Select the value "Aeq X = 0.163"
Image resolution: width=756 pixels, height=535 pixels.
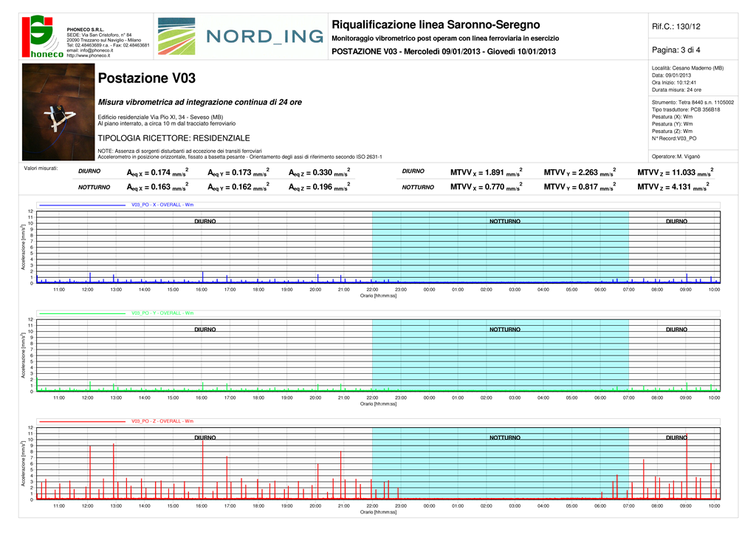(x=158, y=187)
